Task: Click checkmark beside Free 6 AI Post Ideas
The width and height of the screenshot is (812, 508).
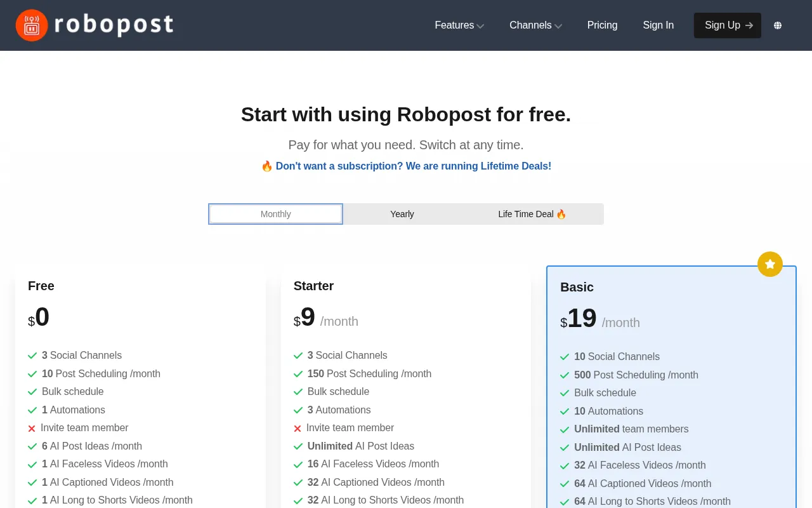Action: tap(32, 446)
